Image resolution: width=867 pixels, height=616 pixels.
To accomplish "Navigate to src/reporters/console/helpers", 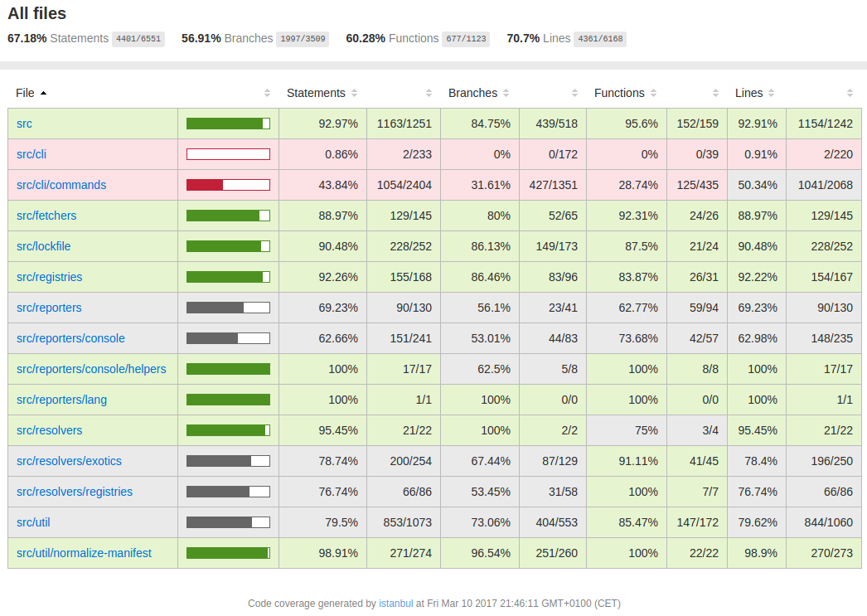I will (91, 369).
